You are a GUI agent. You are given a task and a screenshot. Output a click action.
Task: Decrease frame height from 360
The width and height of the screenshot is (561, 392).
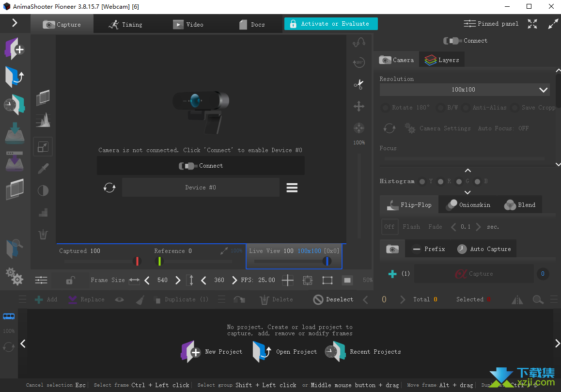[x=203, y=280]
